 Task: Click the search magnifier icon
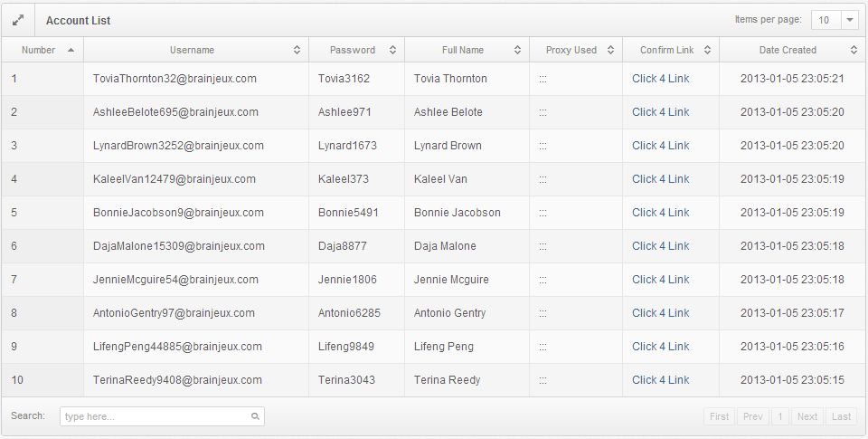(255, 416)
